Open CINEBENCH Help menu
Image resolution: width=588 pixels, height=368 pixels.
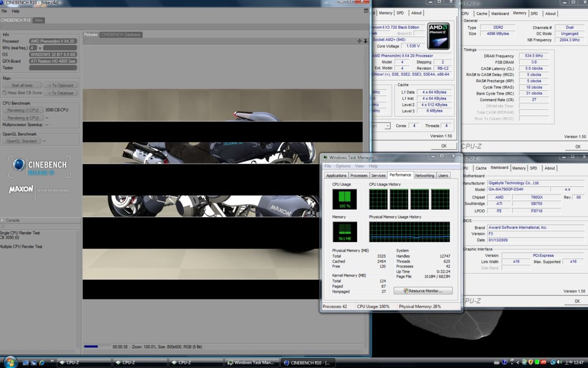pyautogui.click(x=16, y=11)
